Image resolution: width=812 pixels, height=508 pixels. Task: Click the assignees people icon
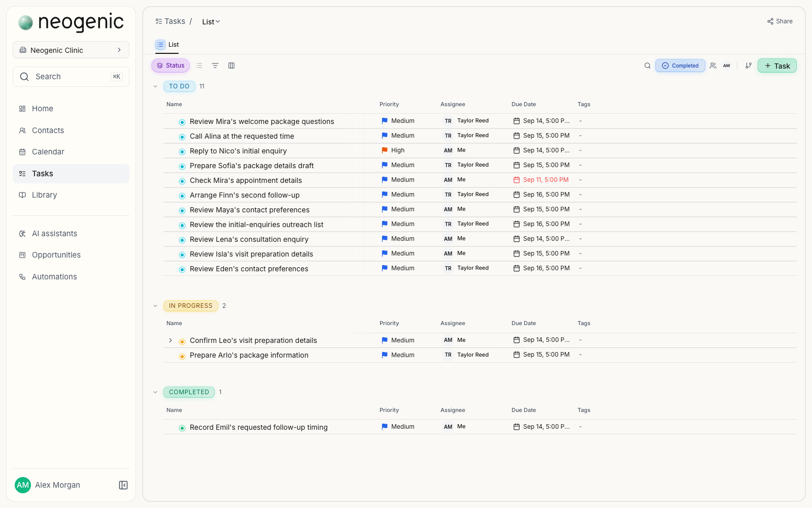(713, 66)
